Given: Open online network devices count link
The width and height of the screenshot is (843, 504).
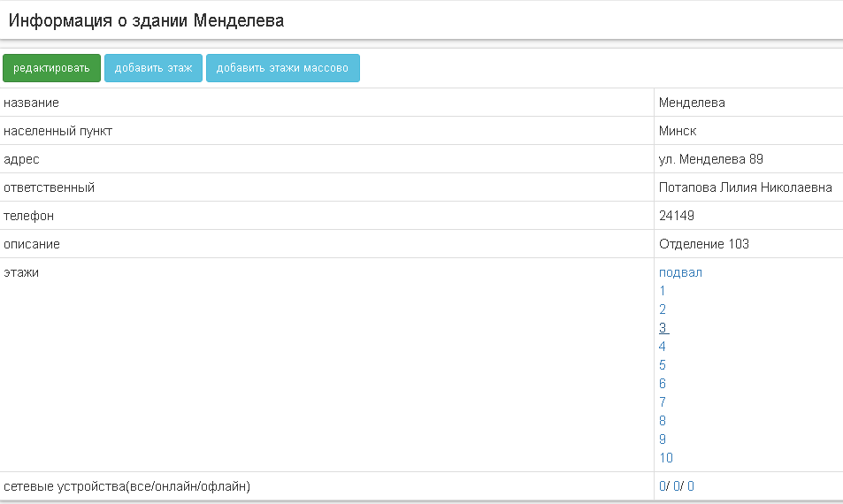Looking at the screenshot, I should (x=677, y=486).
